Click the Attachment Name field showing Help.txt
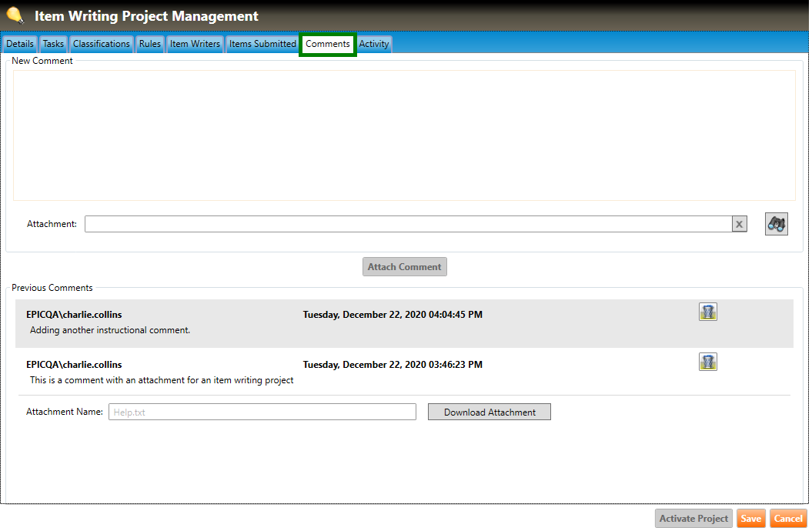The height and width of the screenshot is (531, 812). [262, 412]
